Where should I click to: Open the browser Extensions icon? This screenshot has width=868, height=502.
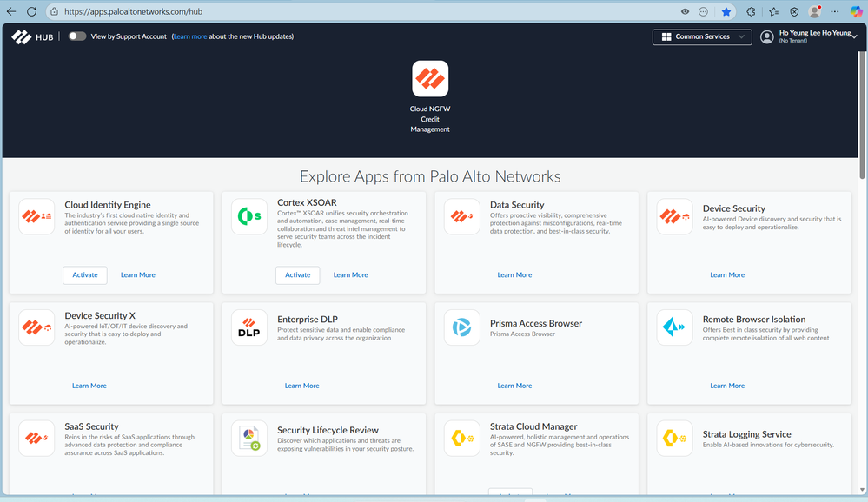[750, 12]
